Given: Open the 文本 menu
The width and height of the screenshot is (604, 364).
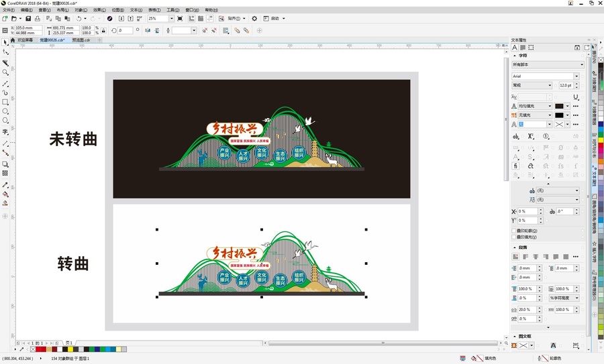Looking at the screenshot, I should (136, 10).
